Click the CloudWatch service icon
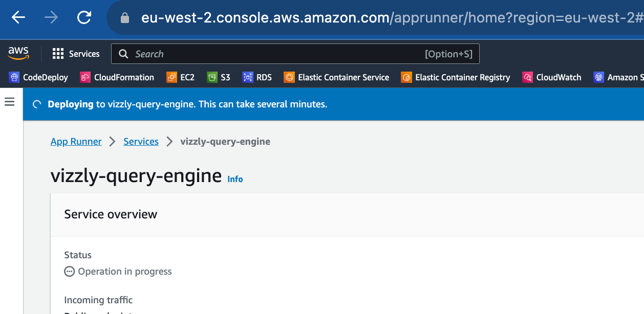 tap(527, 77)
